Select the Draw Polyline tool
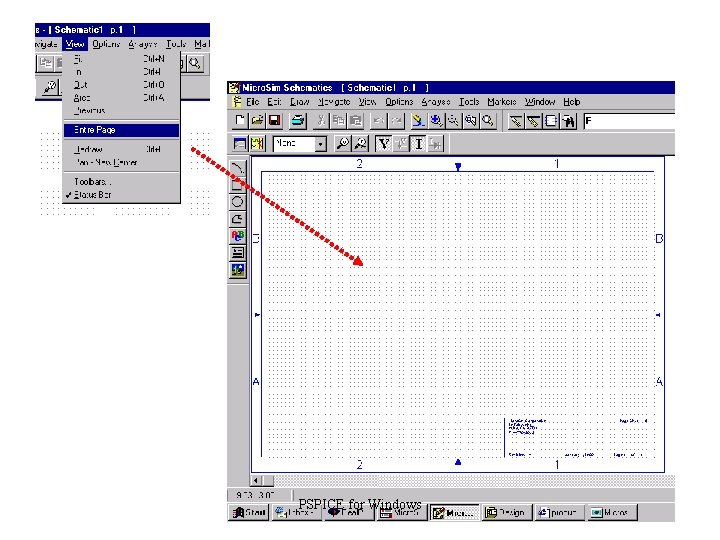720x540 pixels. [237, 219]
